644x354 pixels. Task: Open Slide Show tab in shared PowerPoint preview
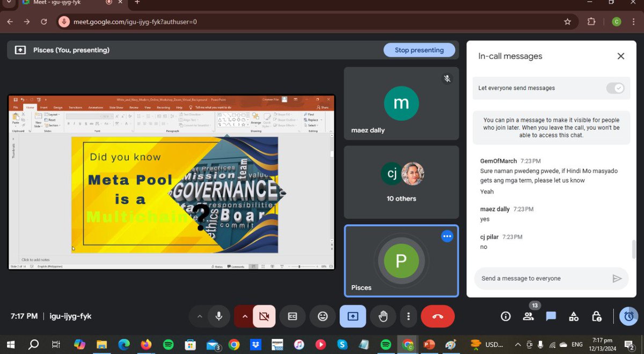coord(116,107)
